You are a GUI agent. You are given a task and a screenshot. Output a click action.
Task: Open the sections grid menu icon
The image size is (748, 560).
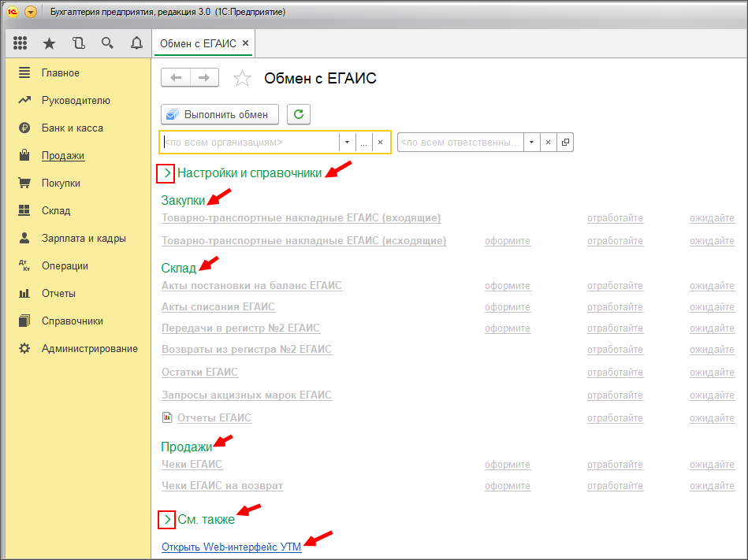click(20, 43)
